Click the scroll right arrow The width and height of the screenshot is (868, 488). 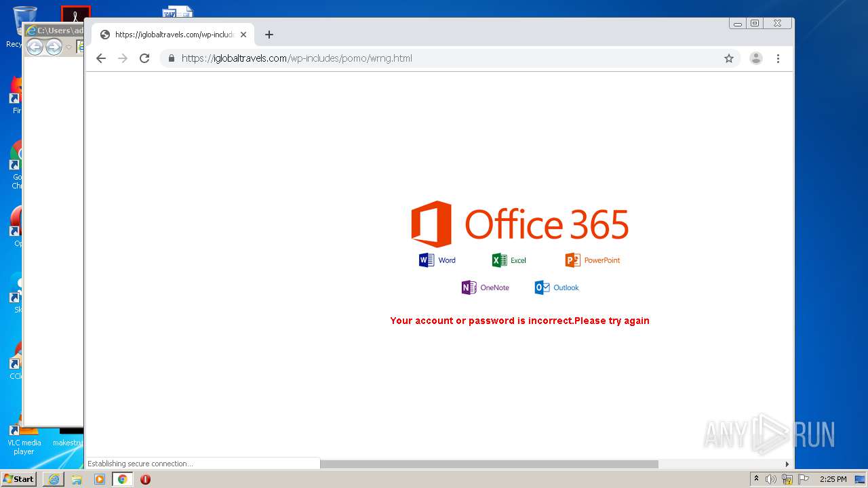[787, 464]
